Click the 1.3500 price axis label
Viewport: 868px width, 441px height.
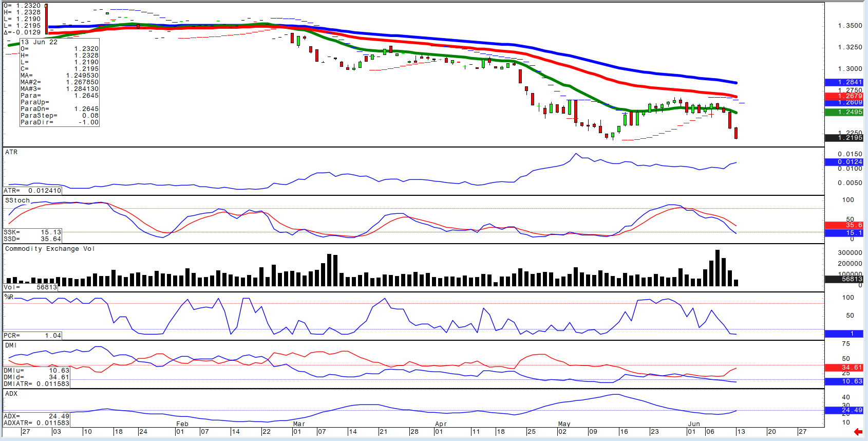(x=850, y=26)
